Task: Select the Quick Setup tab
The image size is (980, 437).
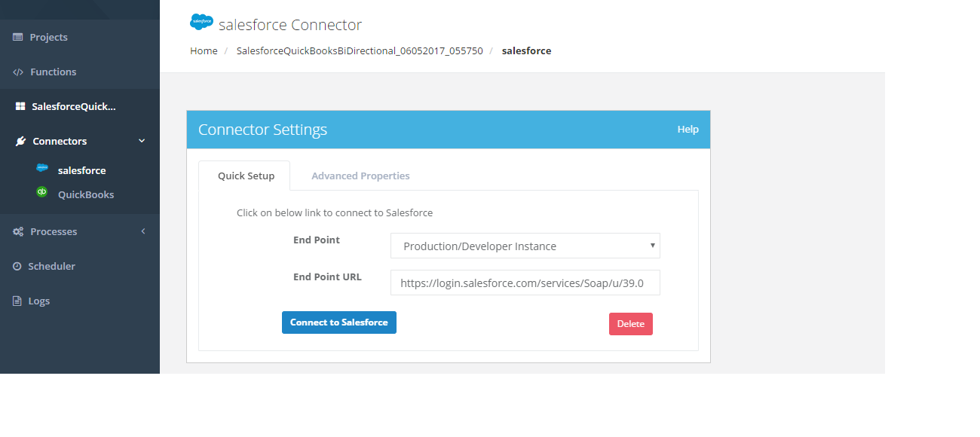Action: click(x=246, y=176)
